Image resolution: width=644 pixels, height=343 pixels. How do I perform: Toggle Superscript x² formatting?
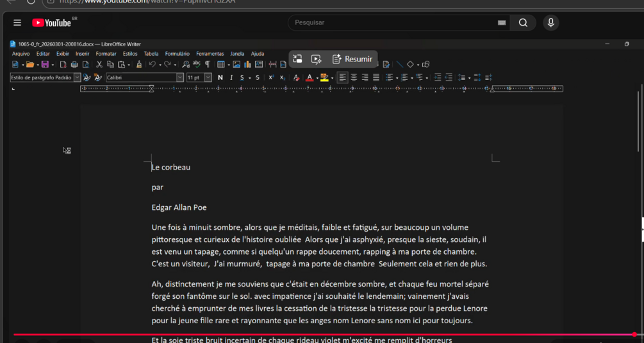click(271, 77)
